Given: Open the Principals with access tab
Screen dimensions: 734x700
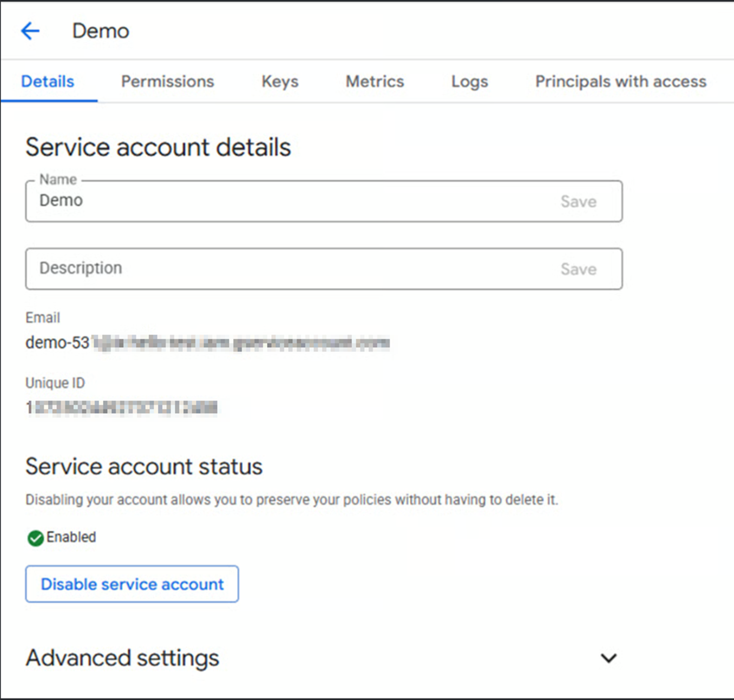Looking at the screenshot, I should click(x=620, y=82).
